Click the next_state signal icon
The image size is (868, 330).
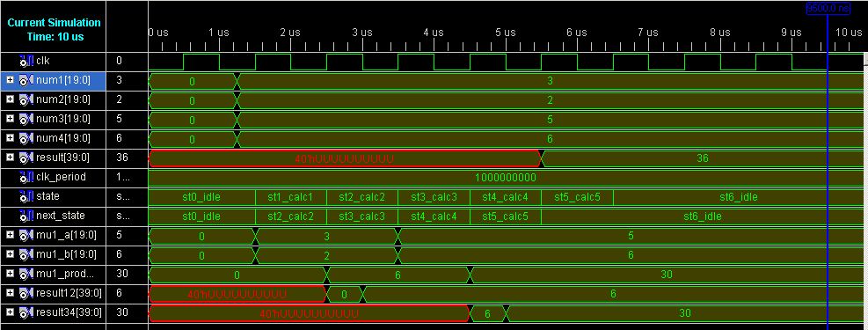(x=26, y=216)
